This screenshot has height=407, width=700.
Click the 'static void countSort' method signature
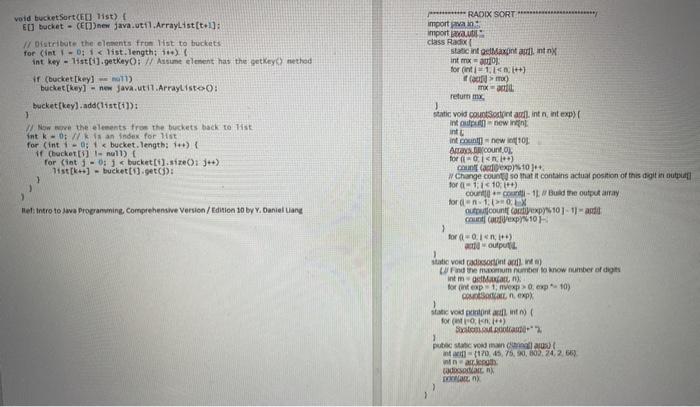(x=506, y=114)
